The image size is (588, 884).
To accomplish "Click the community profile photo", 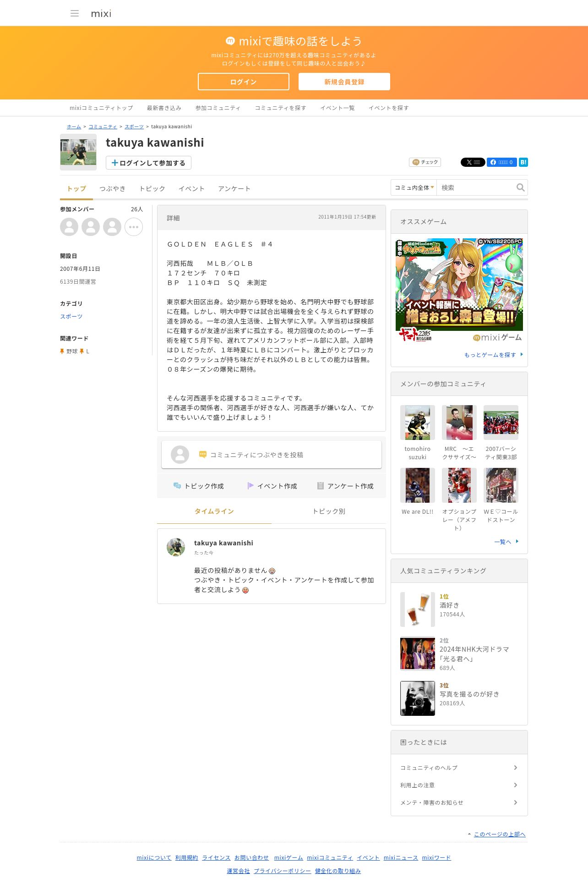I will tap(78, 152).
